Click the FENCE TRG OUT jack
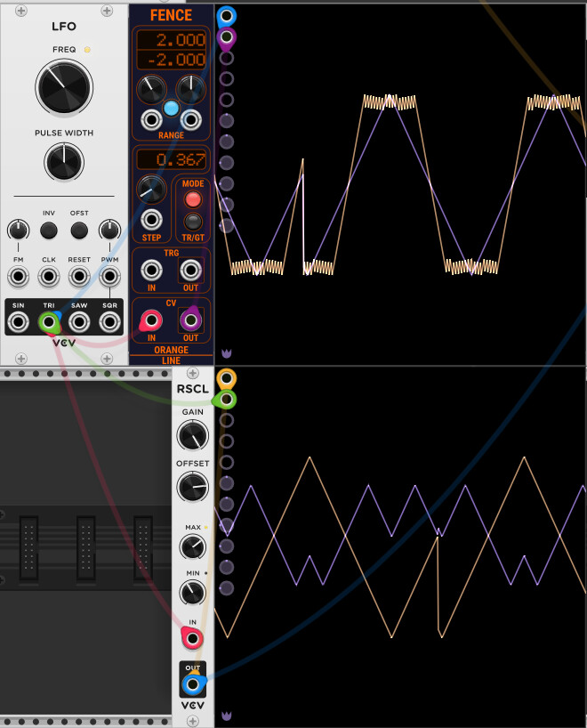 pos(190,271)
